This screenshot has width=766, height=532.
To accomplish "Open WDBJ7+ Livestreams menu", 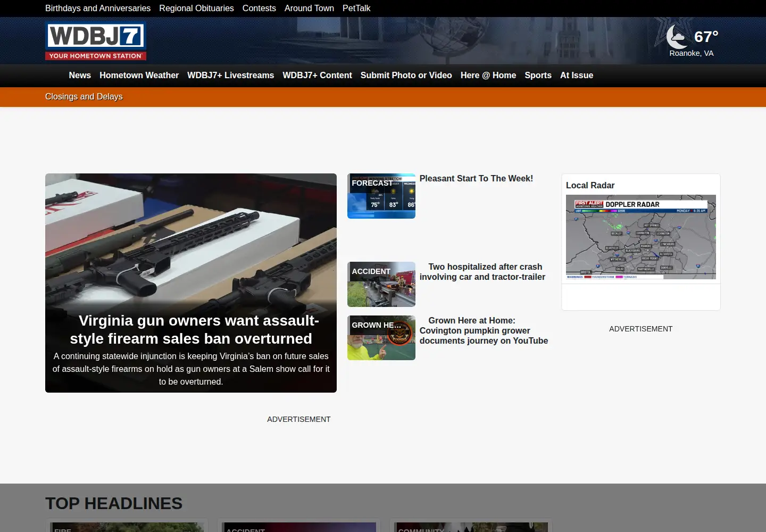I will 230,76.
